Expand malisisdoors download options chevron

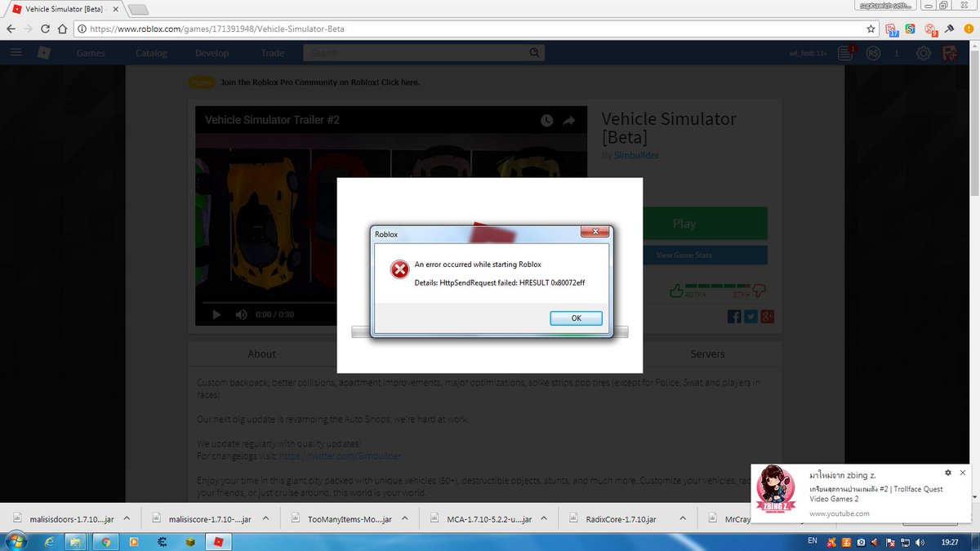127,519
